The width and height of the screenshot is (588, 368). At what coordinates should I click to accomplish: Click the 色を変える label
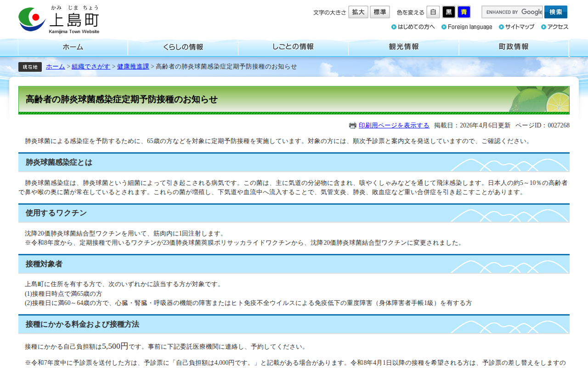tap(411, 12)
